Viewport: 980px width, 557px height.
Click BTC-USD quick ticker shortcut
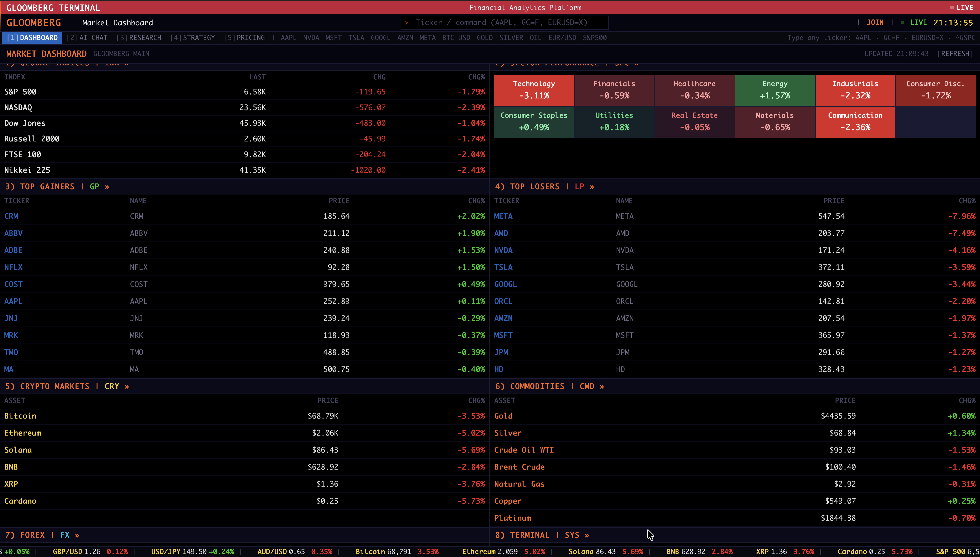pos(456,38)
